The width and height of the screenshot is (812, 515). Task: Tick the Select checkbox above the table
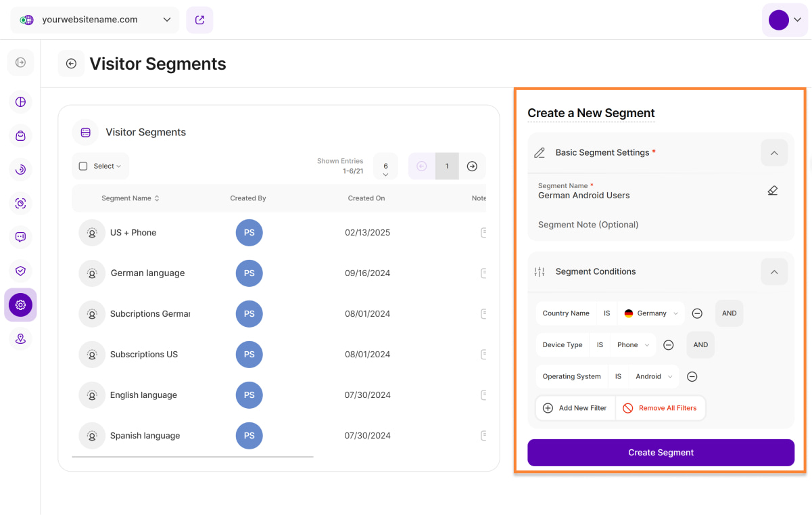[x=83, y=166]
